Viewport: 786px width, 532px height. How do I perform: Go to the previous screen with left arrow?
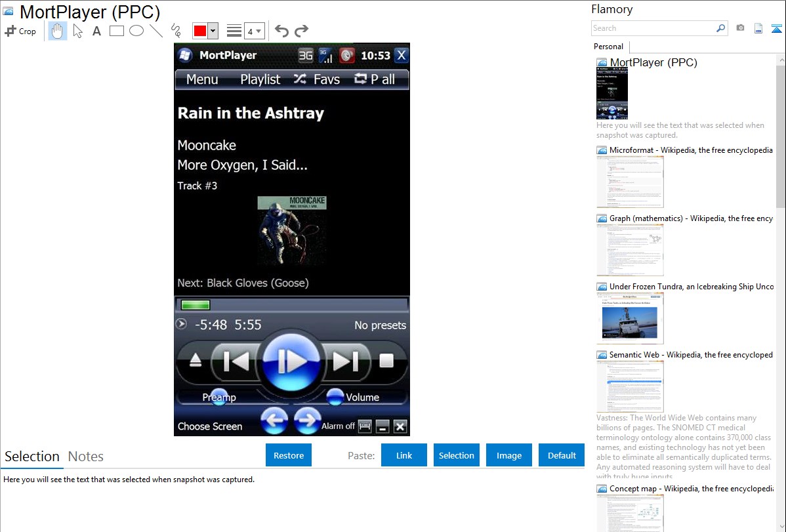274,420
